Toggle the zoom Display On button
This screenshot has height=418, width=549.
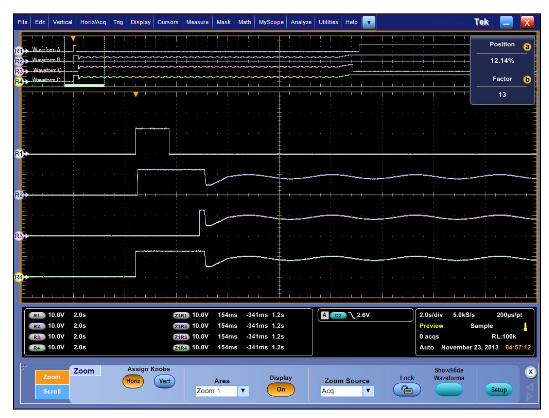[x=281, y=390]
